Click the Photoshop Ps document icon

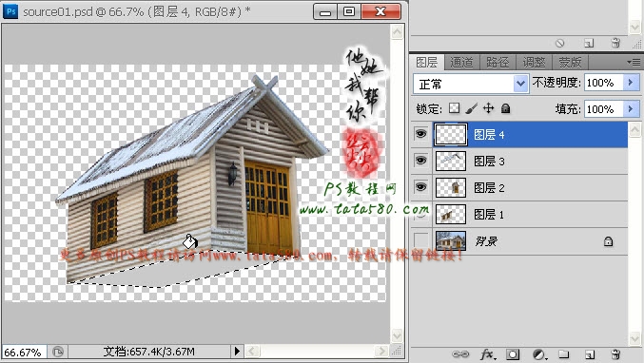[x=10, y=11]
